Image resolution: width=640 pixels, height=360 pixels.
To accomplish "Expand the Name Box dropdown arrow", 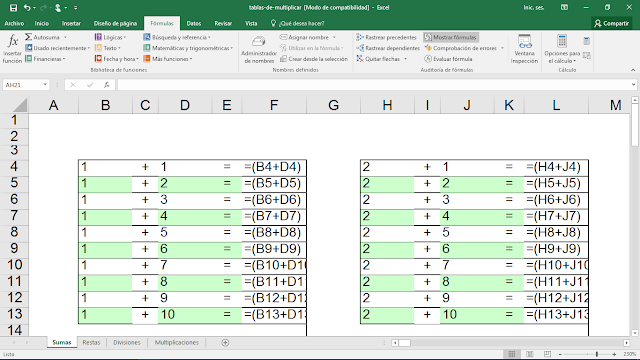I will click(45, 85).
